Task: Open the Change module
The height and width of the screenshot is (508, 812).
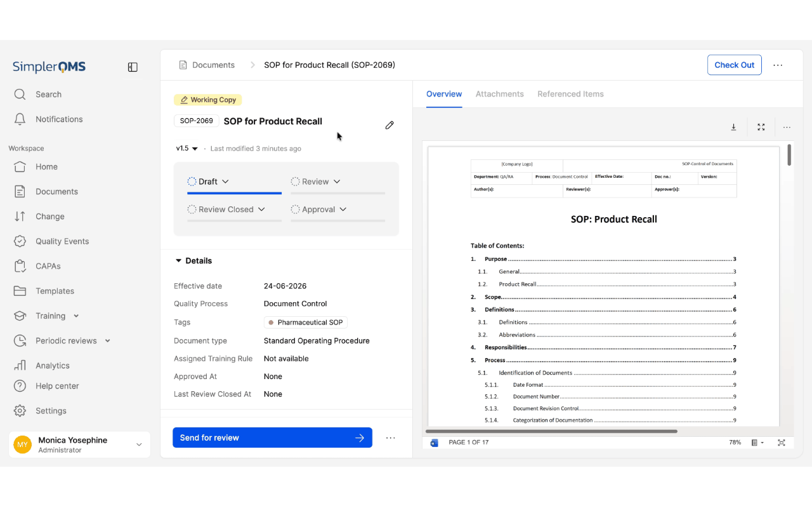Action: 39,217
